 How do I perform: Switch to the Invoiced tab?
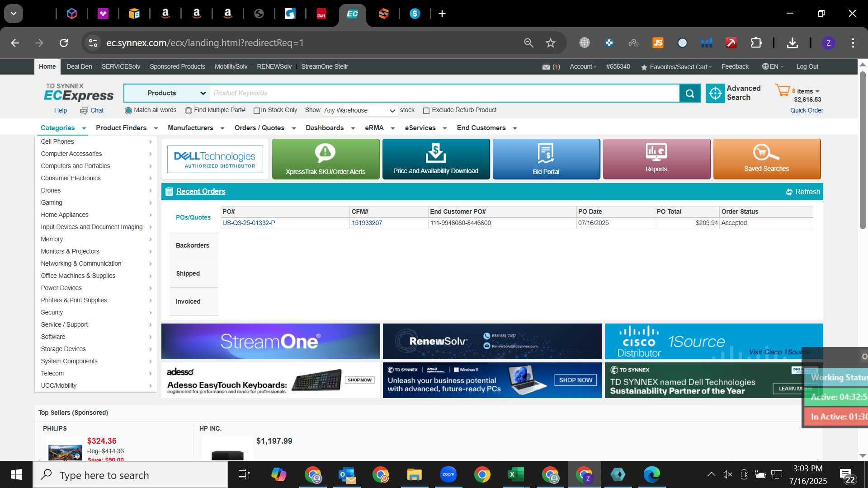pyautogui.click(x=193, y=301)
